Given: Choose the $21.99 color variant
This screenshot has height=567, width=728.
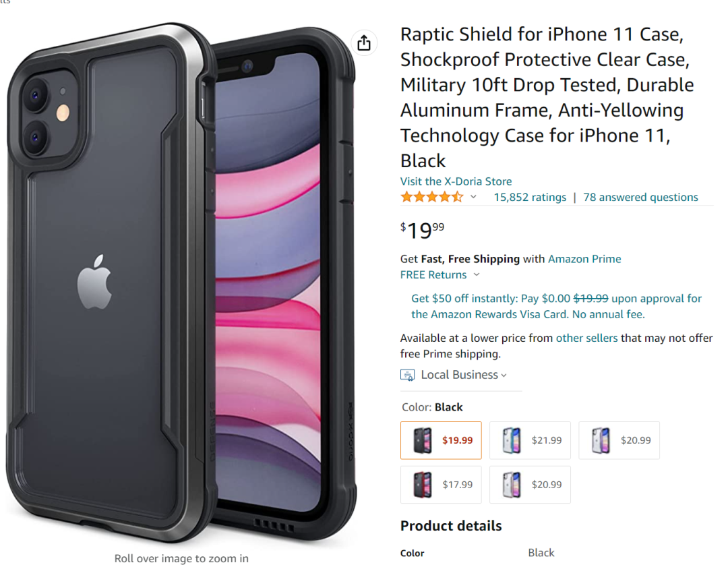Looking at the screenshot, I should point(530,440).
